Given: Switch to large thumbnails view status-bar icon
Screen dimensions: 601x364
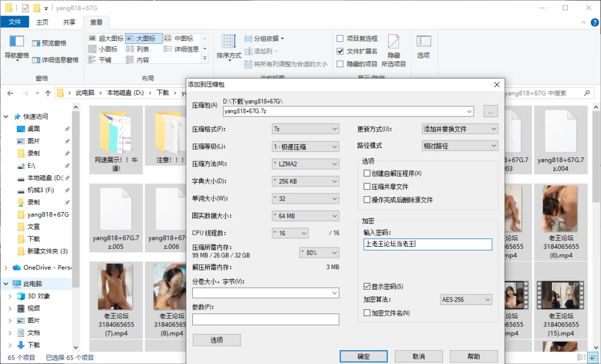Looking at the screenshot, I should point(594,357).
